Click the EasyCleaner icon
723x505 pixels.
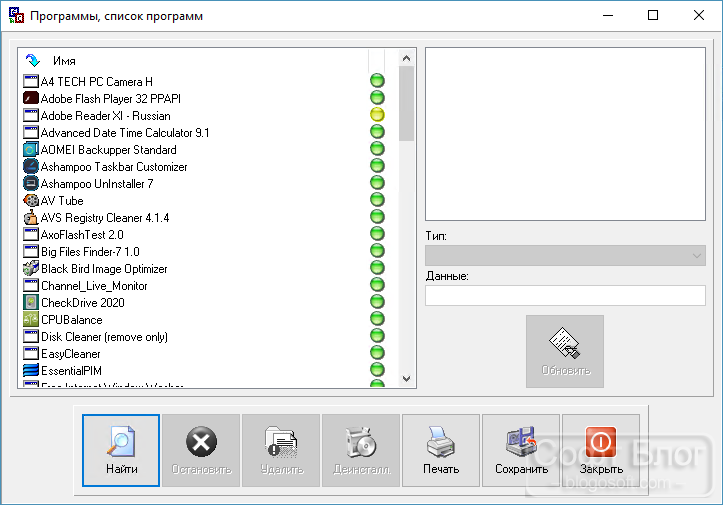tap(30, 354)
